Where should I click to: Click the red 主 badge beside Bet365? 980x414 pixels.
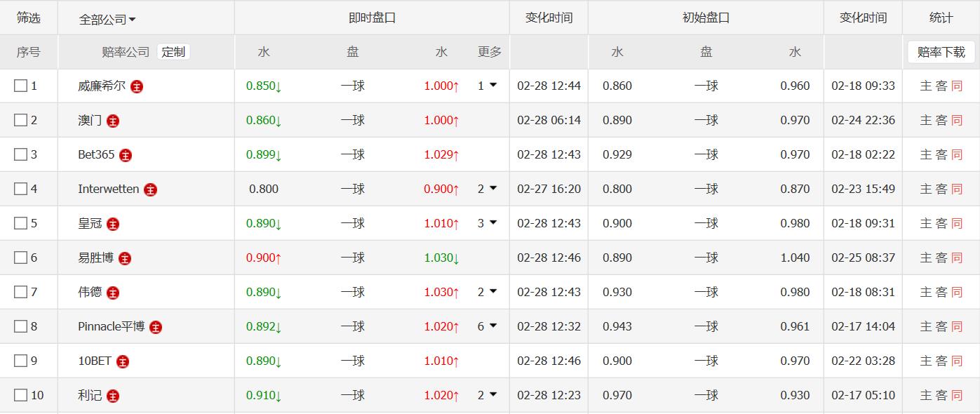[126, 156]
